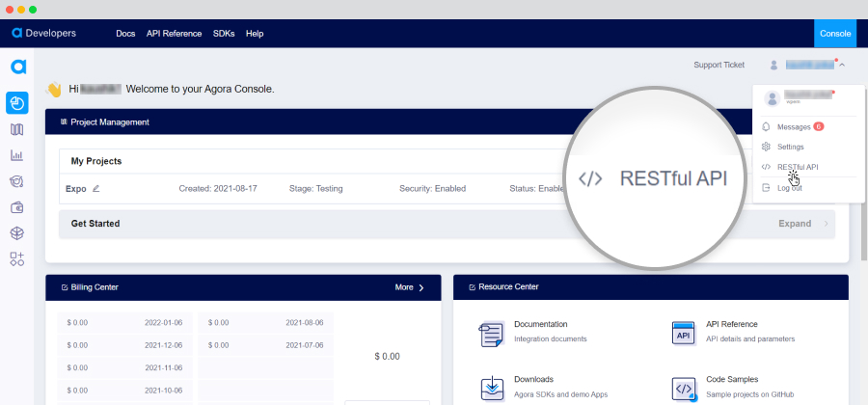868x405 pixels.
Task: Open API Reference in top navigation
Action: (x=174, y=33)
